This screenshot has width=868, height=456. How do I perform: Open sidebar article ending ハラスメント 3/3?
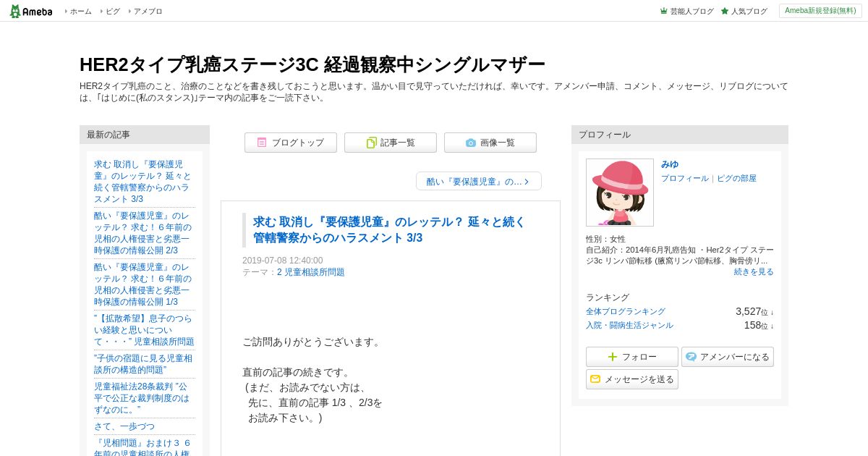(x=143, y=182)
